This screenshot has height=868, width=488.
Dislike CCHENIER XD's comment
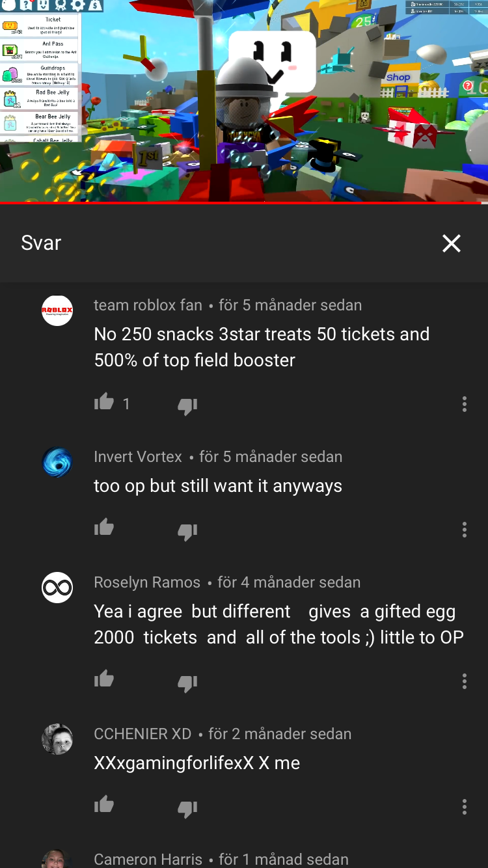coord(187,809)
